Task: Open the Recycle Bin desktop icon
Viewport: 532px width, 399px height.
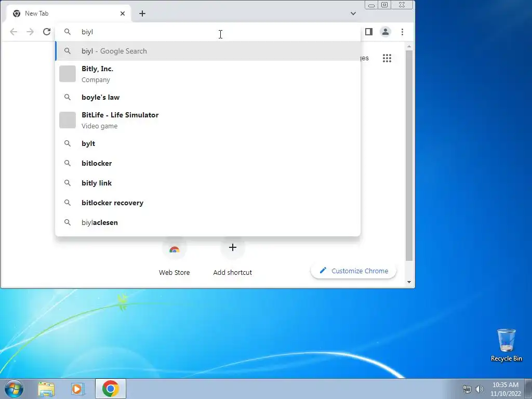Action: 506,345
